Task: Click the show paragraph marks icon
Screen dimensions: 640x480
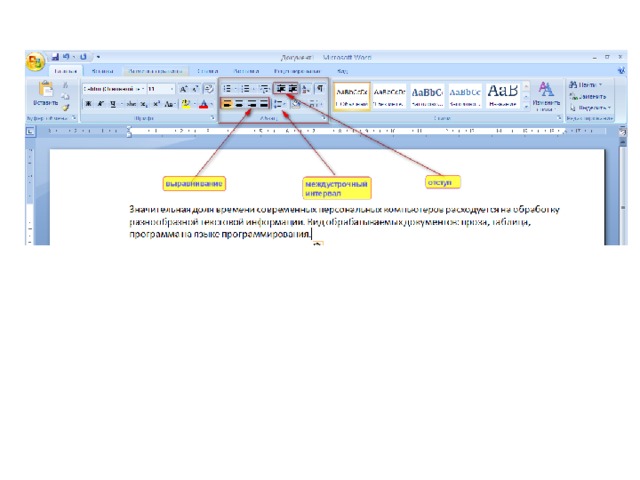Action: coord(319,88)
